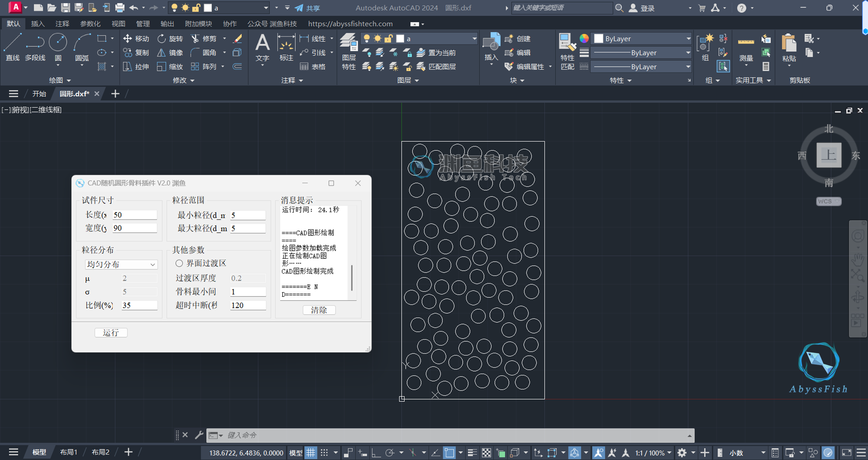This screenshot has width=868, height=460.
Task: Select the 界面过渡区 radio button
Action: [x=179, y=263]
